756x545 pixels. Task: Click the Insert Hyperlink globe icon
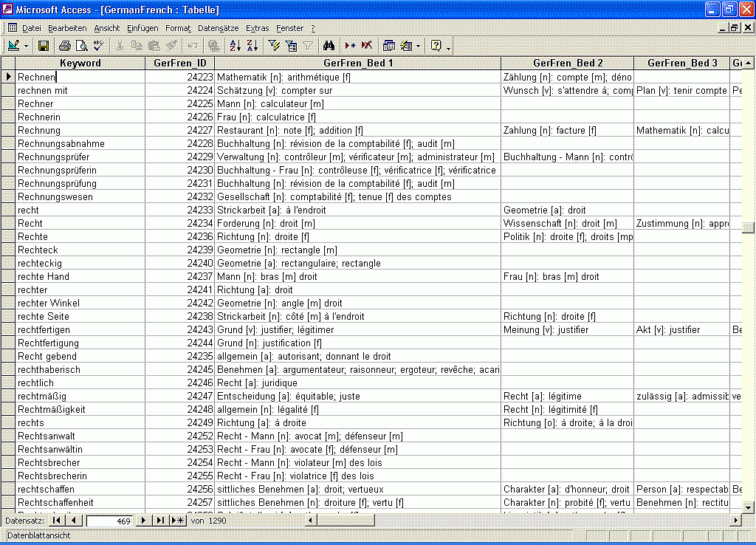214,46
